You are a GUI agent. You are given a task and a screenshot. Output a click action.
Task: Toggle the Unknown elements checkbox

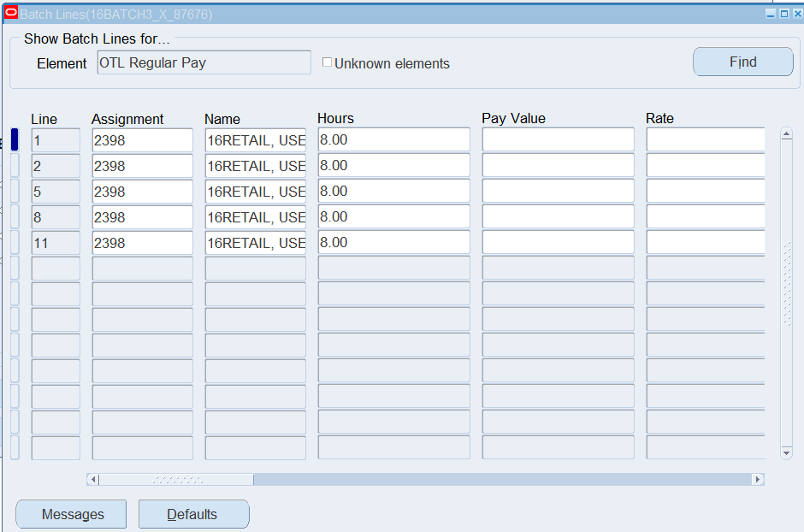(327, 62)
